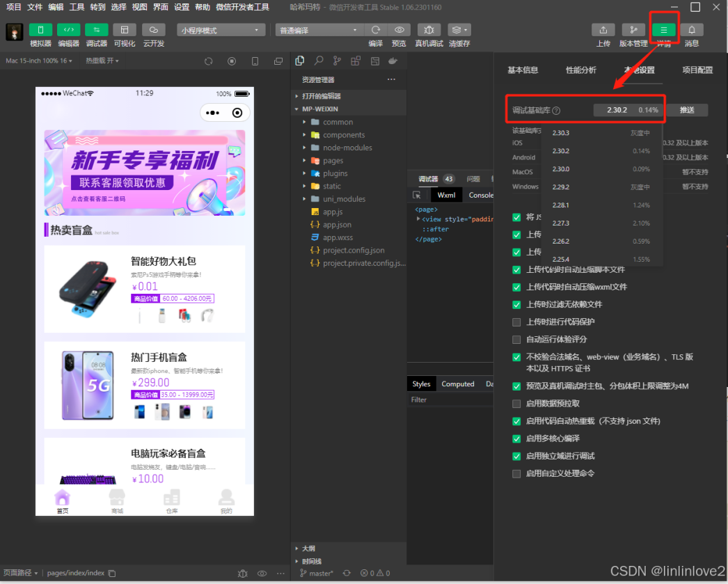Viewport: 728px width, 584px height.
Task: Start real device debugging (真机调试)
Action: pyautogui.click(x=429, y=30)
